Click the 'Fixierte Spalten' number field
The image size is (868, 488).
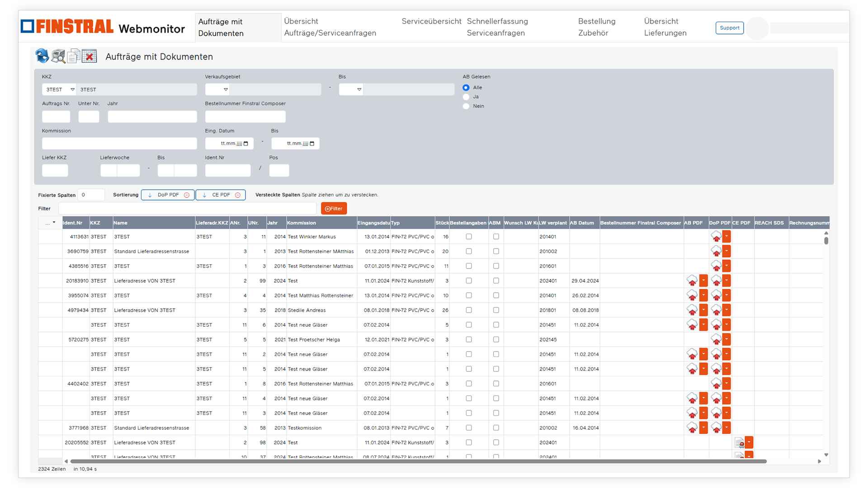tap(91, 195)
